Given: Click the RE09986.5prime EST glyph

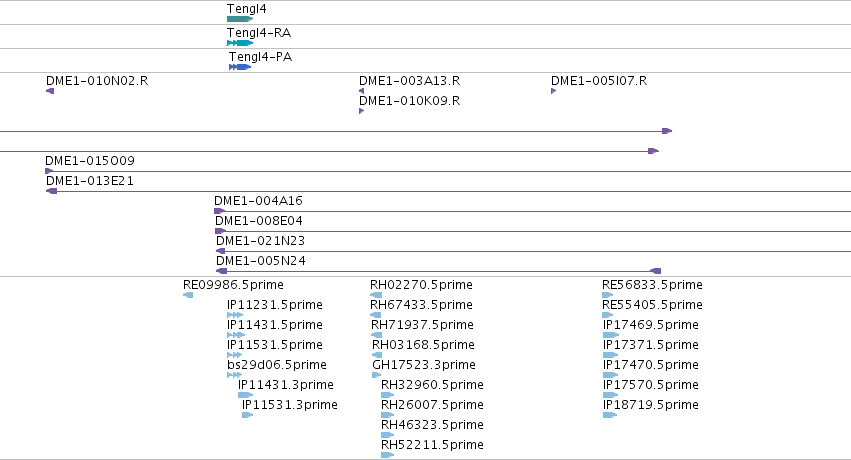Looking at the screenshot, I should click(x=188, y=295).
